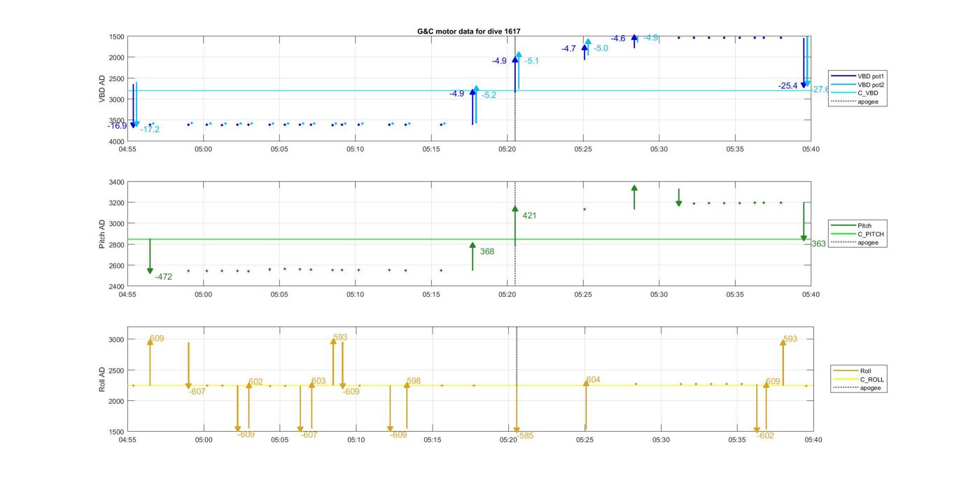Click the "-585" roll value label
The height and width of the screenshot is (485, 980).
pos(524,436)
